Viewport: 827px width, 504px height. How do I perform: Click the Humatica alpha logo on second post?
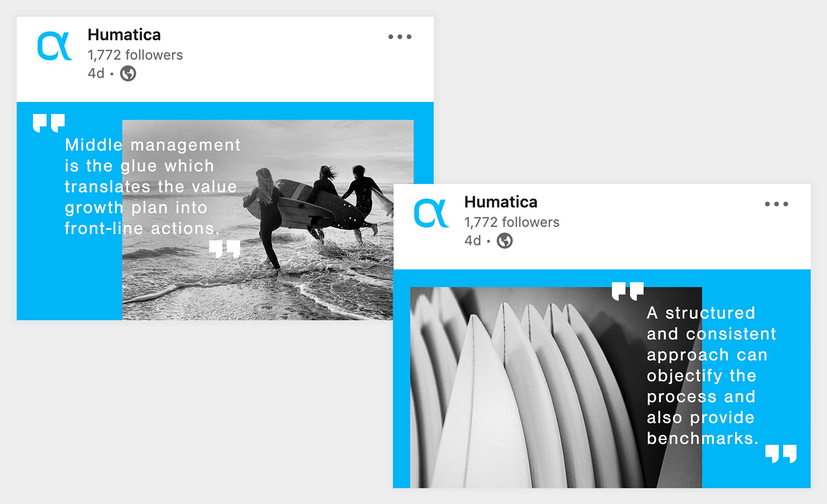click(x=431, y=213)
